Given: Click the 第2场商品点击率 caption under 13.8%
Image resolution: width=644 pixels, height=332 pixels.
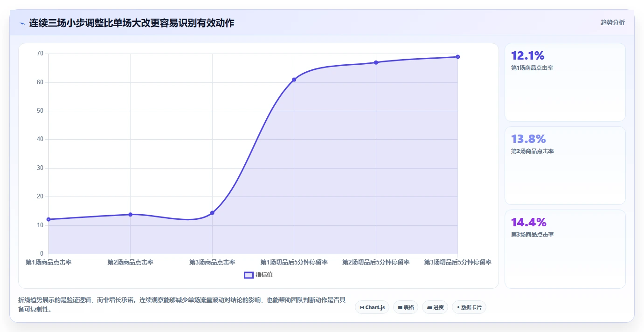Looking at the screenshot, I should pos(532,151).
